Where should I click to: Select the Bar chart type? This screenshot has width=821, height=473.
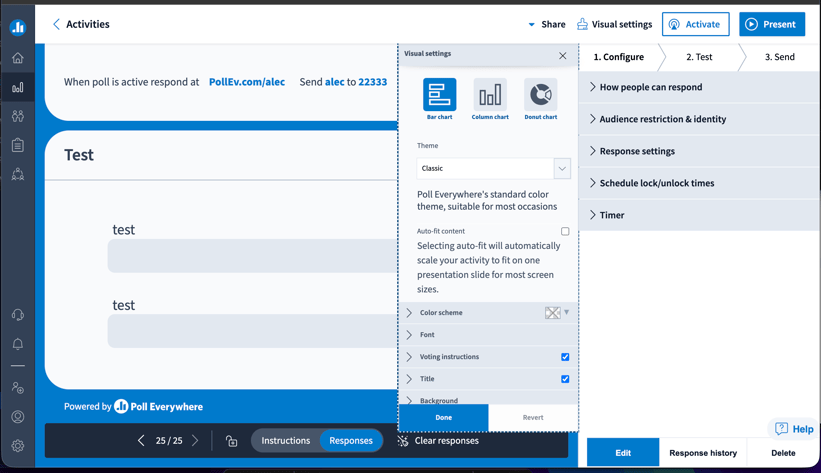click(439, 99)
